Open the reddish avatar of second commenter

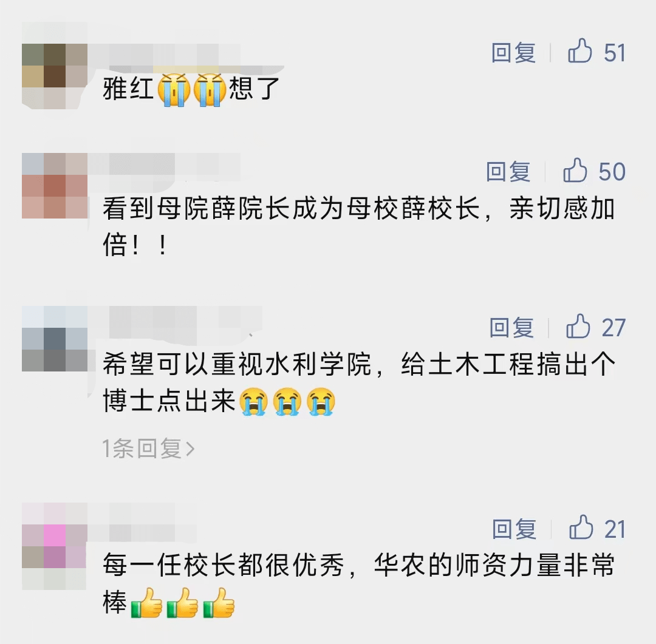[x=55, y=186]
